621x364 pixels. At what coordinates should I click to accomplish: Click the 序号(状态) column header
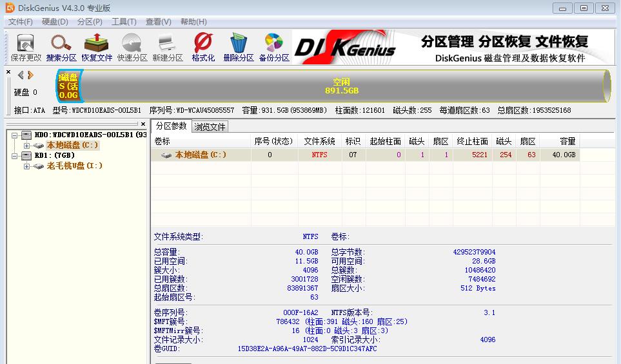coord(274,141)
